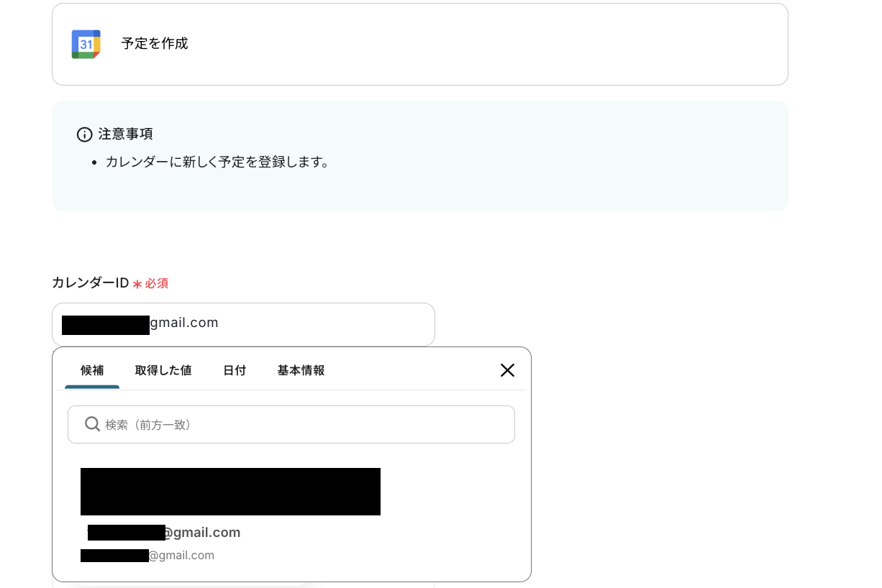Click the Google Calendar icon

[86, 44]
